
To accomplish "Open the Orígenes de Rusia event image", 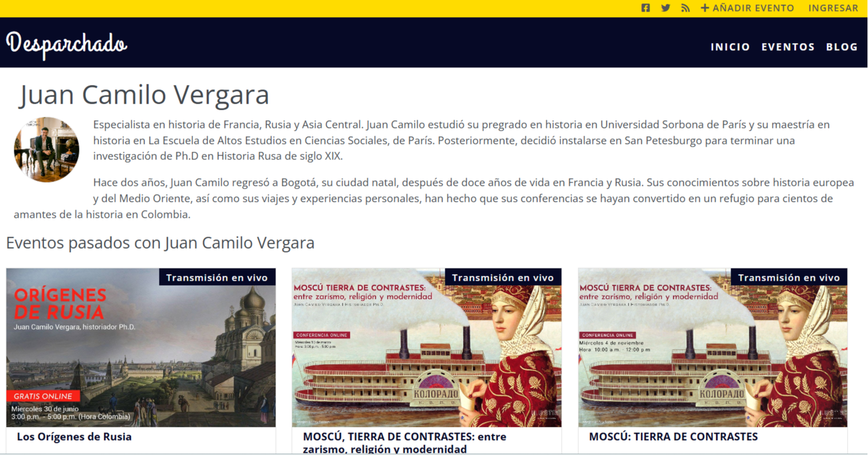I will click(x=141, y=347).
